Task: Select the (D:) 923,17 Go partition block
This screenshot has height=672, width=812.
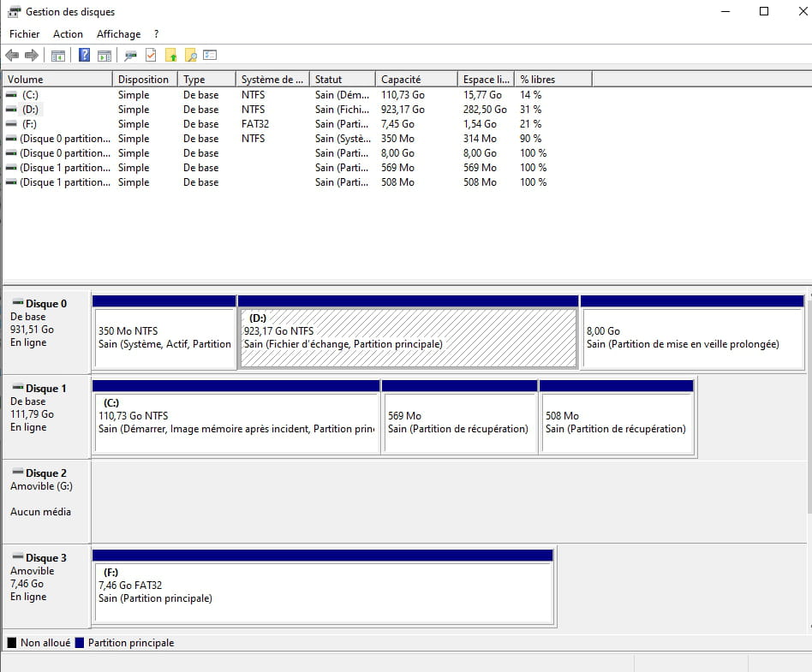Action: 408,337
